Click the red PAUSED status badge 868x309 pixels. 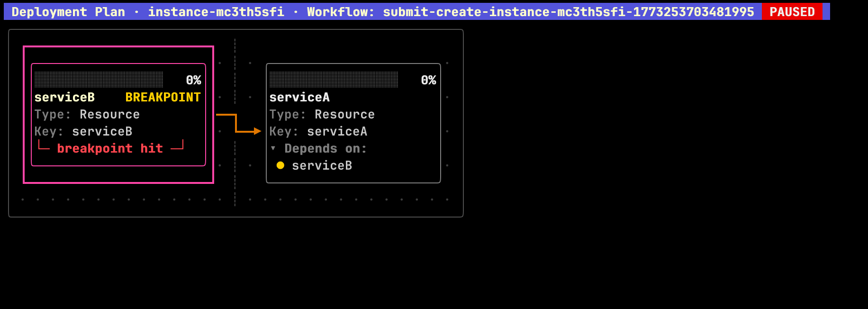point(792,12)
